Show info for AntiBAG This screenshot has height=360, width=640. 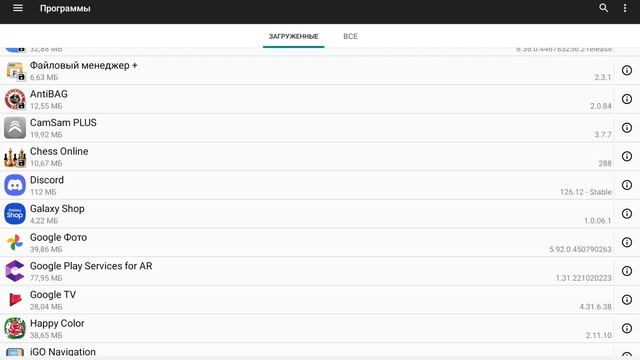coord(627,99)
